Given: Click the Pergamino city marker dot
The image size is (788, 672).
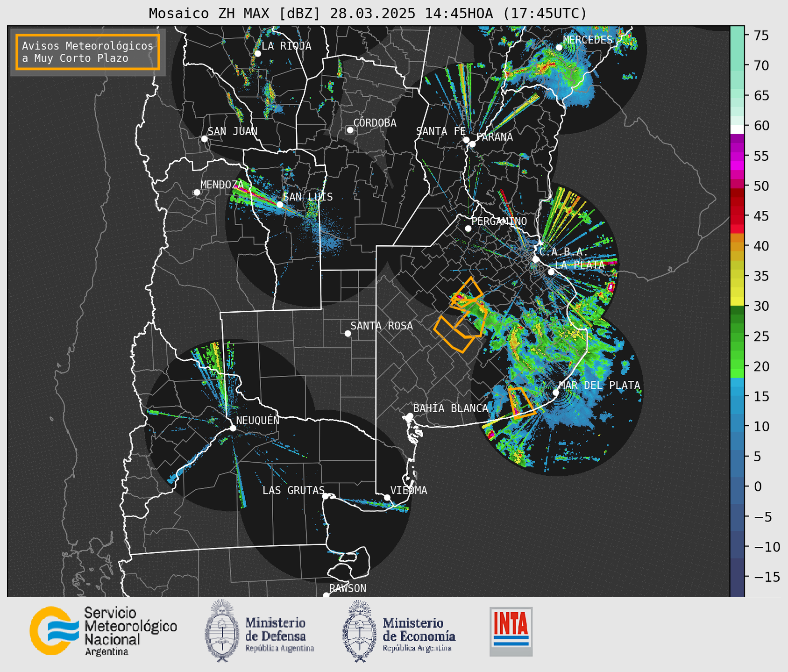Looking at the screenshot, I should coord(468,229).
